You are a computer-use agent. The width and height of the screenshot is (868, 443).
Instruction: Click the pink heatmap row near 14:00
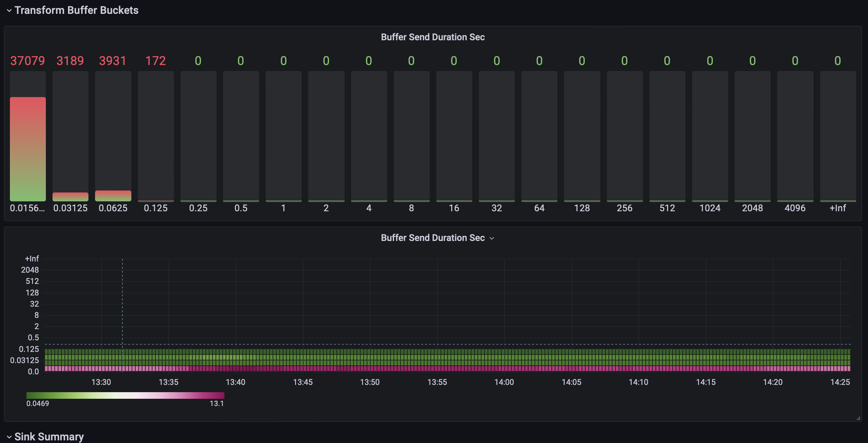coord(504,368)
